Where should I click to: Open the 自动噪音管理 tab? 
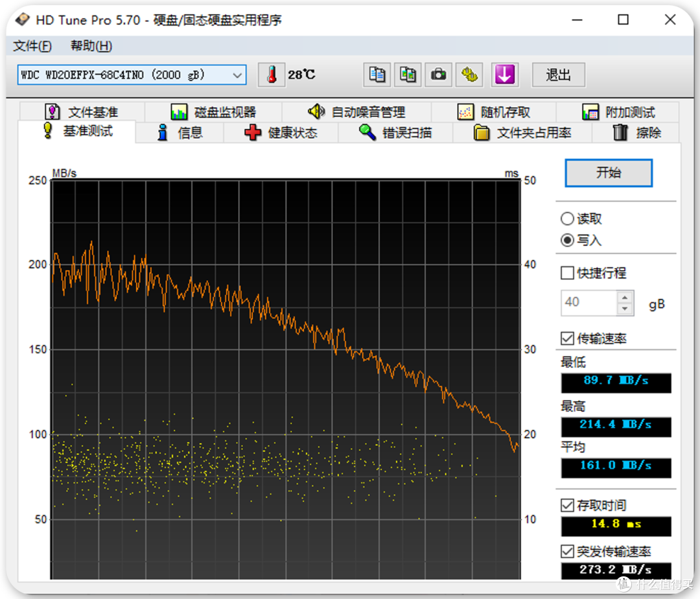[x=356, y=112]
